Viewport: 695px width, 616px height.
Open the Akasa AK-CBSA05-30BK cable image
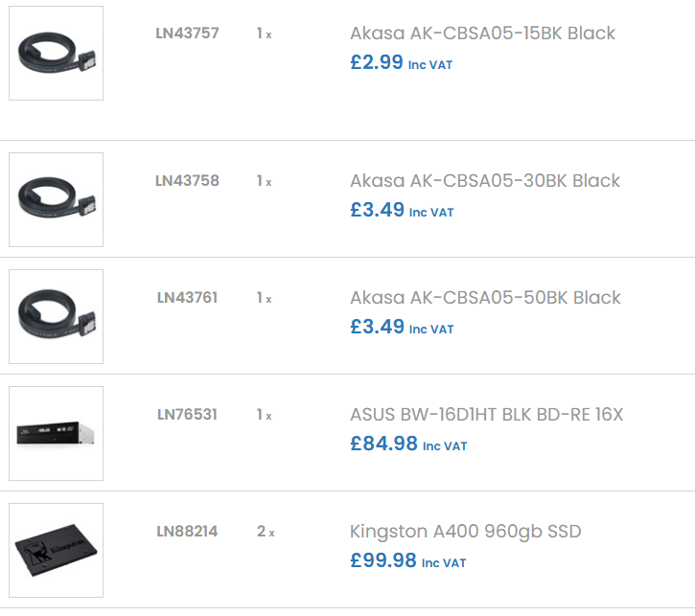pyautogui.click(x=56, y=199)
